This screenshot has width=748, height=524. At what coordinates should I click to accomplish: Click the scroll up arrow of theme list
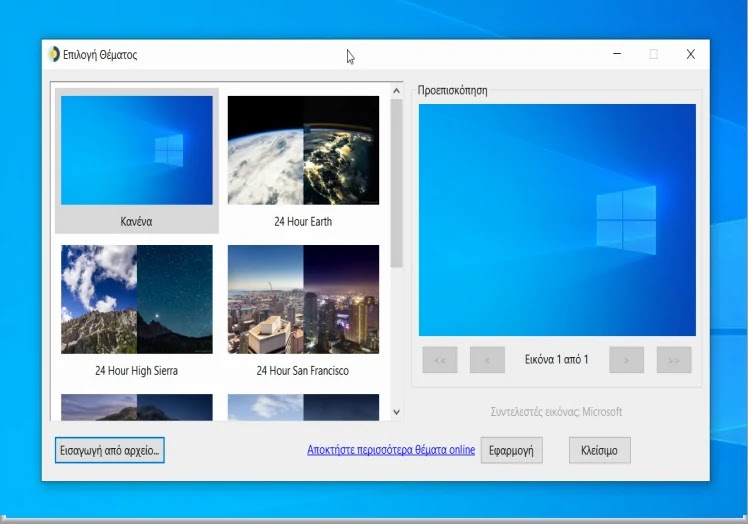pyautogui.click(x=396, y=91)
